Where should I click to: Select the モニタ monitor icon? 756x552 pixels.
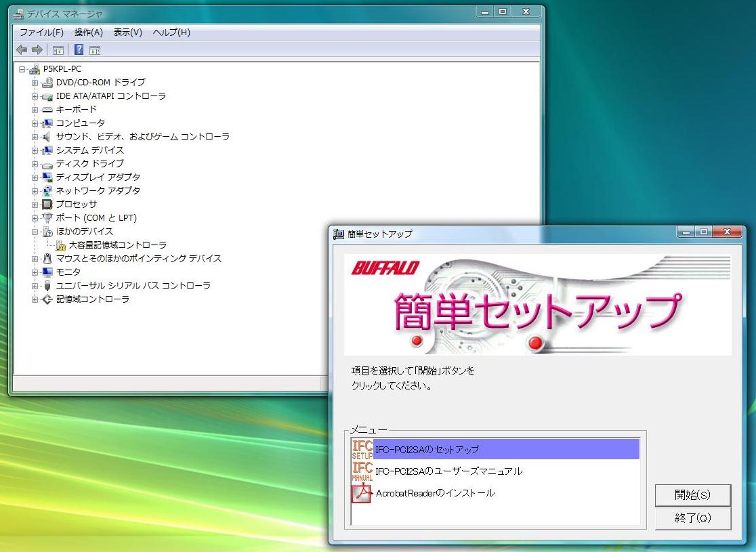point(47,272)
